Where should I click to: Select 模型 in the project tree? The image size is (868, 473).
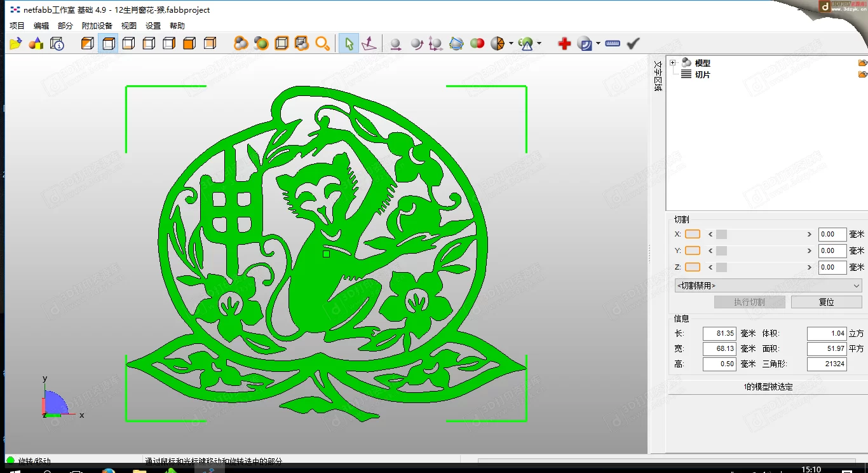(x=703, y=63)
